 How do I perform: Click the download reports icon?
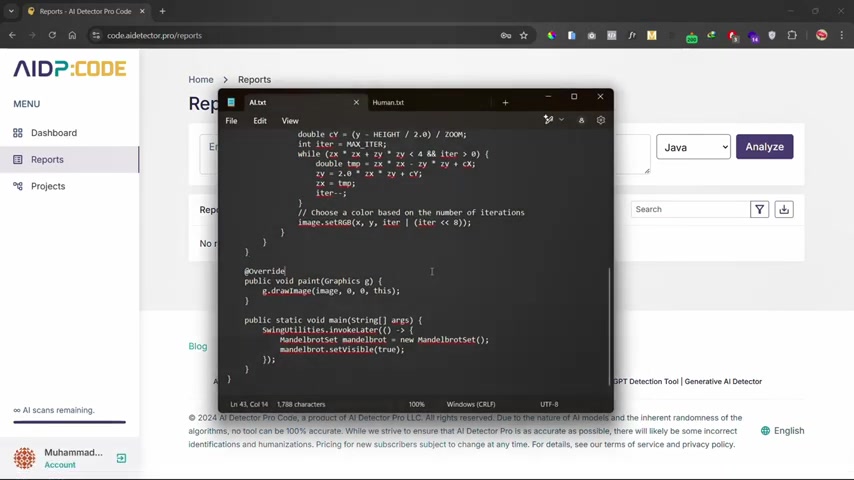pyautogui.click(x=784, y=209)
